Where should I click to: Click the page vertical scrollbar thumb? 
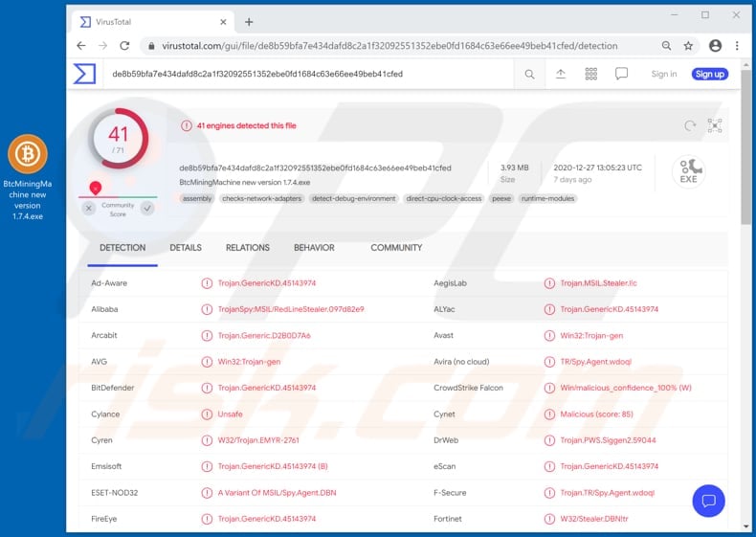[745, 147]
